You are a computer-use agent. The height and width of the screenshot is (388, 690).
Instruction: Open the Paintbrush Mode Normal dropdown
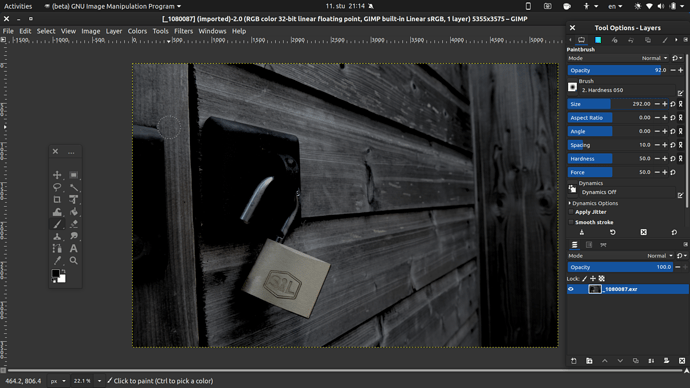pyautogui.click(x=654, y=58)
